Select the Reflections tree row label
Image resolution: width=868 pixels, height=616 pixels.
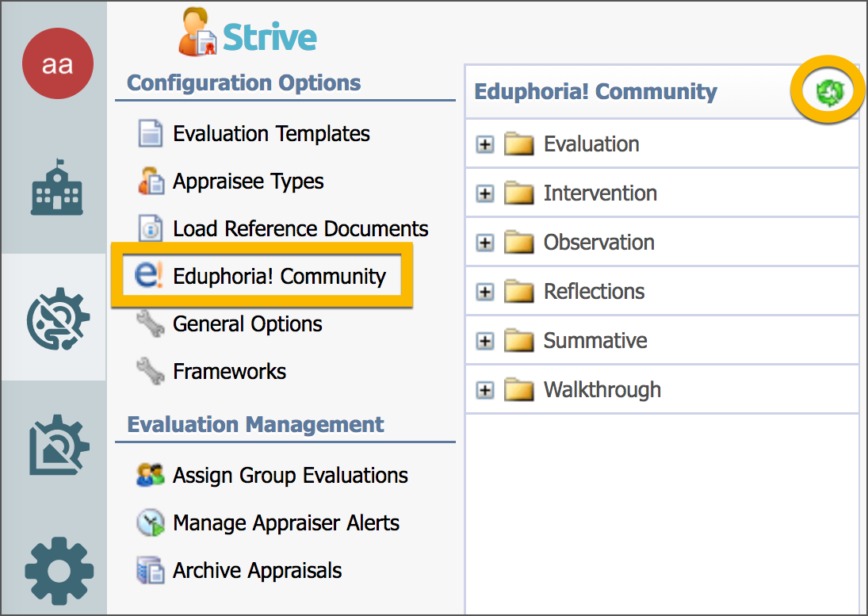pyautogui.click(x=594, y=292)
